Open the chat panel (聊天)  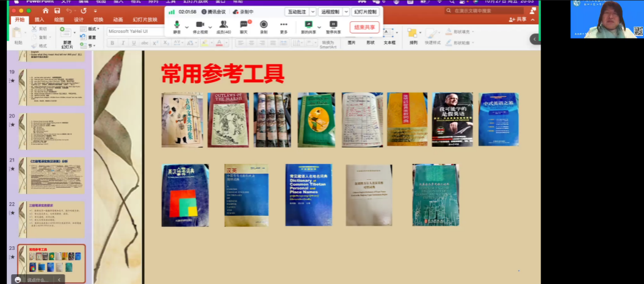coord(244,25)
